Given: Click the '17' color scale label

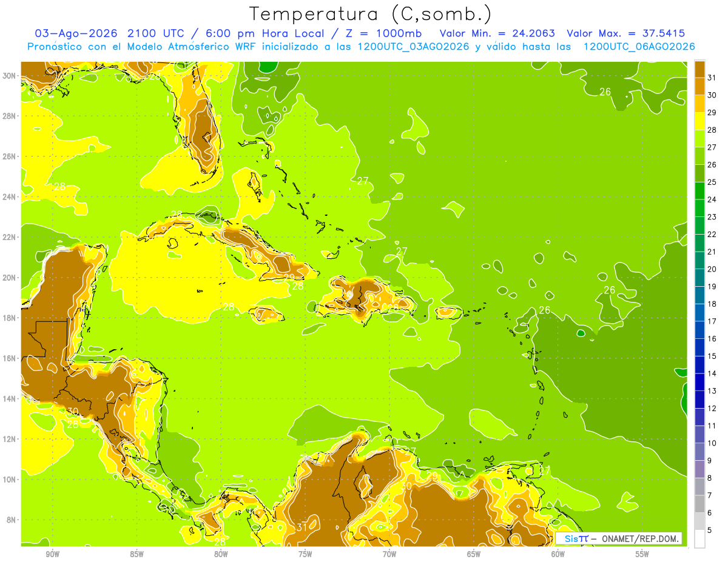Looking at the screenshot, I should 712,321.
